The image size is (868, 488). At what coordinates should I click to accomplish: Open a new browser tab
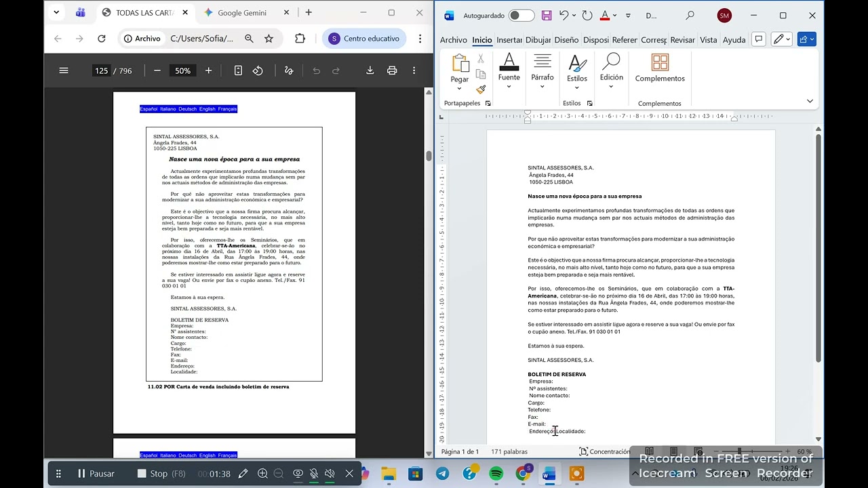click(x=309, y=12)
